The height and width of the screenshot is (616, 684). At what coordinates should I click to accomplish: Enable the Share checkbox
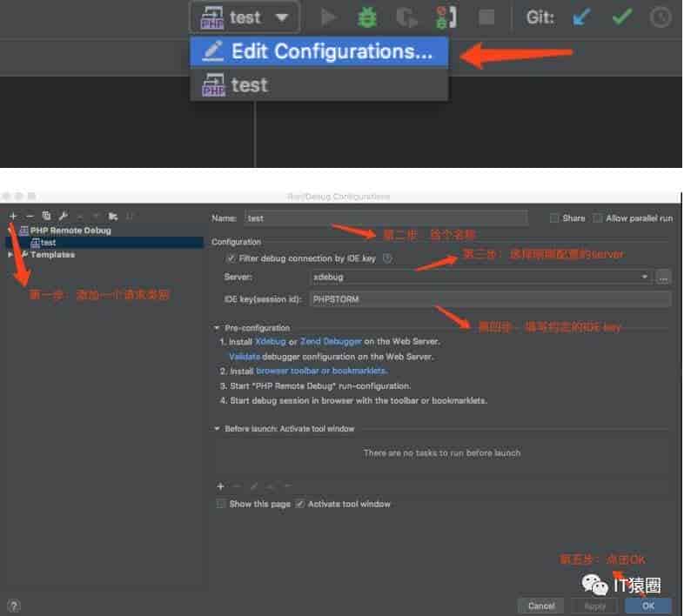[555, 218]
